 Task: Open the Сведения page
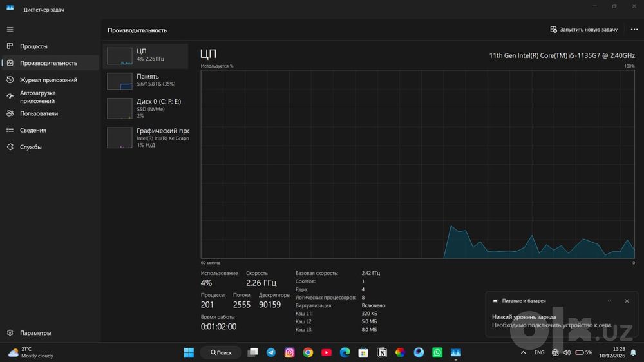pyautogui.click(x=50, y=130)
